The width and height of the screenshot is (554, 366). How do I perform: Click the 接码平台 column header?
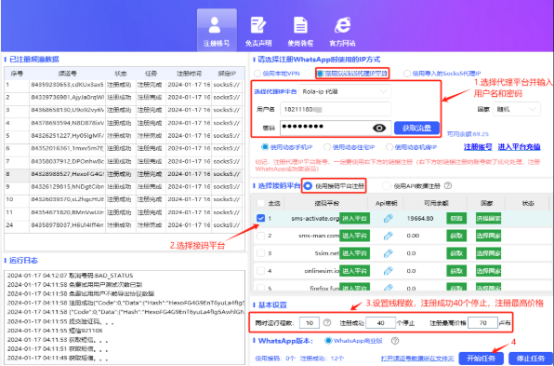point(326,203)
